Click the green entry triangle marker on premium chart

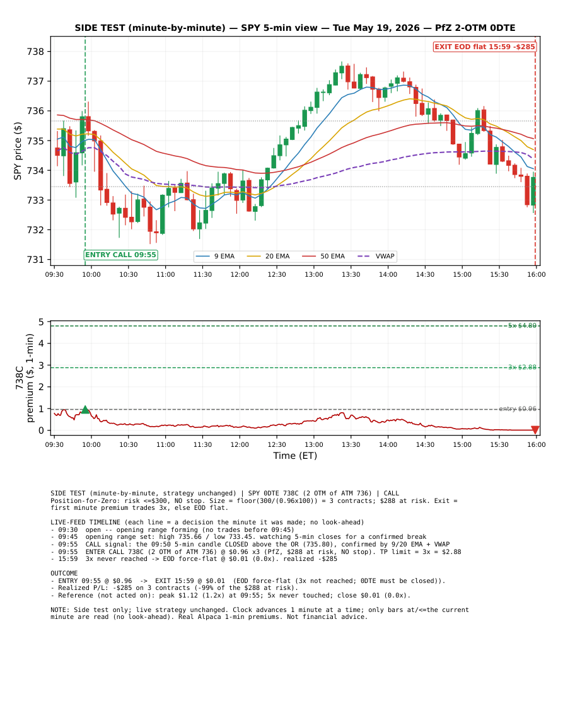[x=85, y=410]
